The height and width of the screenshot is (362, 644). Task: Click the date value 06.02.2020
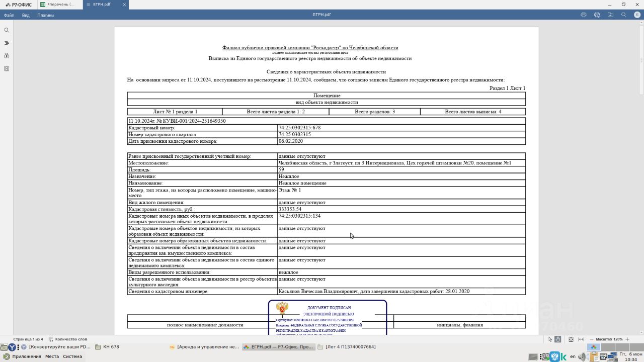click(x=291, y=141)
